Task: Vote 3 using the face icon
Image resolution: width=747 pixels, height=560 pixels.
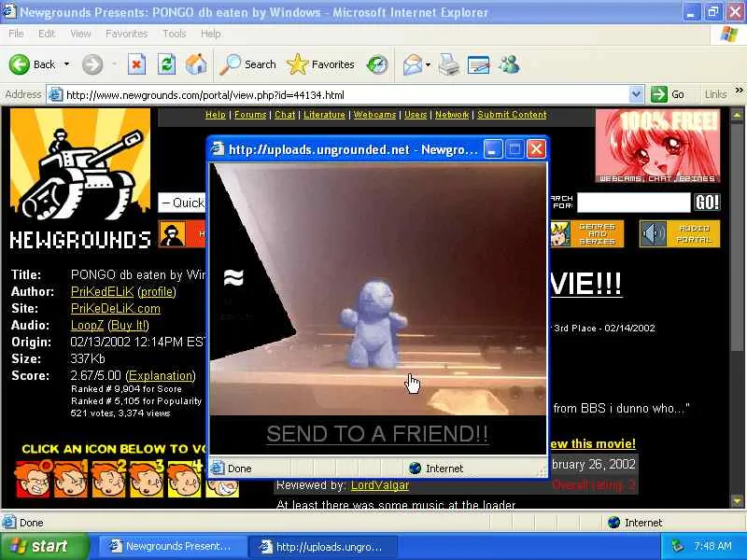Action: point(147,478)
